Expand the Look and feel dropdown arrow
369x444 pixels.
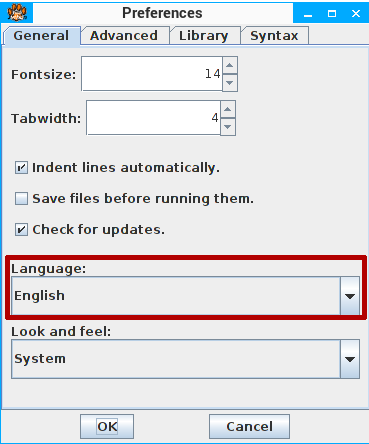[x=350, y=359]
